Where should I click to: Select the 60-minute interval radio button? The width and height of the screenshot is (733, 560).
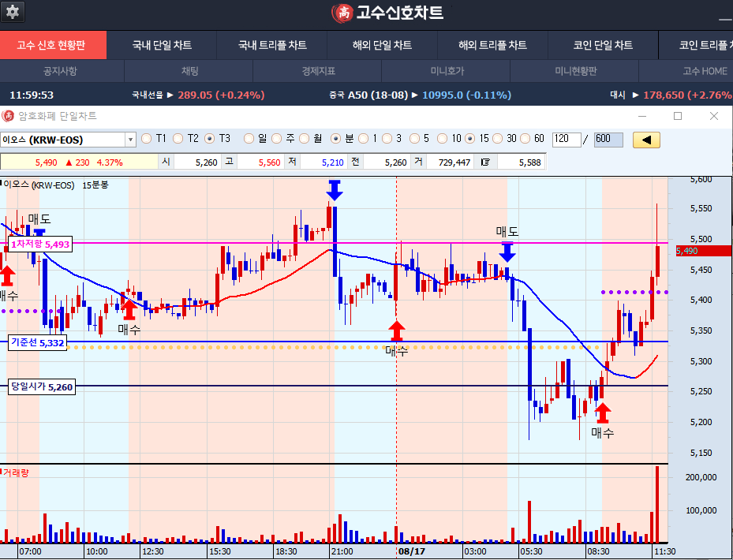(x=525, y=139)
